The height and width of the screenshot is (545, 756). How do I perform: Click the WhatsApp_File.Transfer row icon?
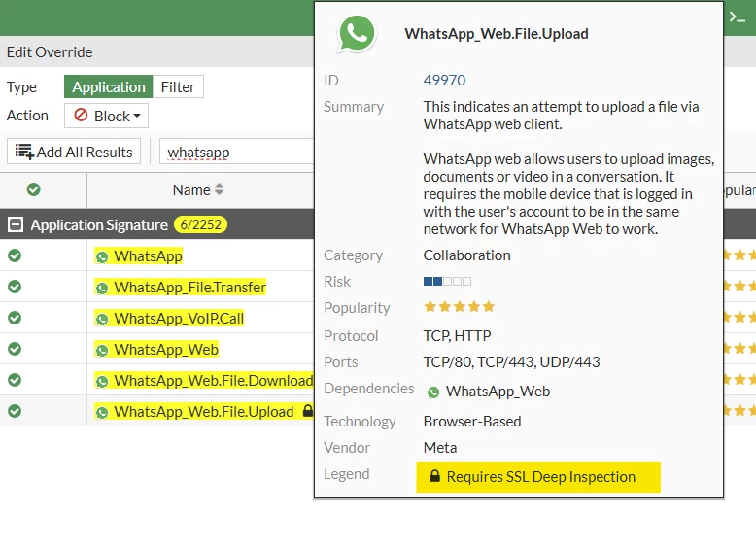click(102, 289)
